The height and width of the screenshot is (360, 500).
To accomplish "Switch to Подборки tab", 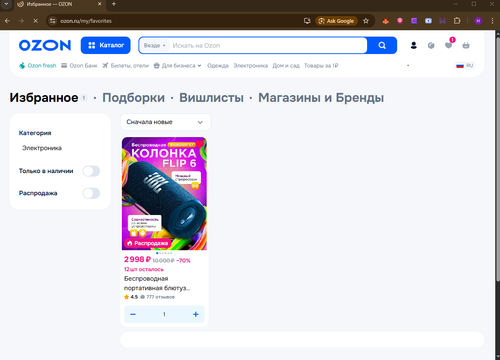I will [x=133, y=98].
